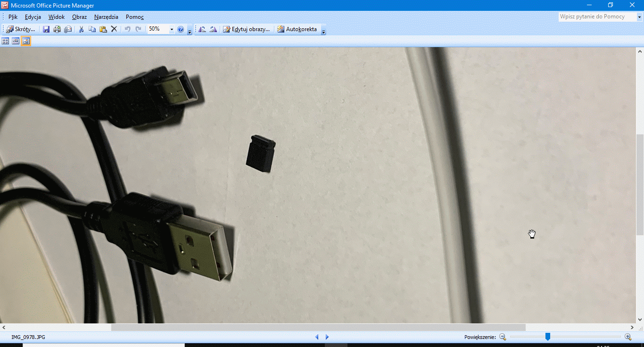Open the Narzędzia menu
The width and height of the screenshot is (644, 347).
tap(106, 17)
